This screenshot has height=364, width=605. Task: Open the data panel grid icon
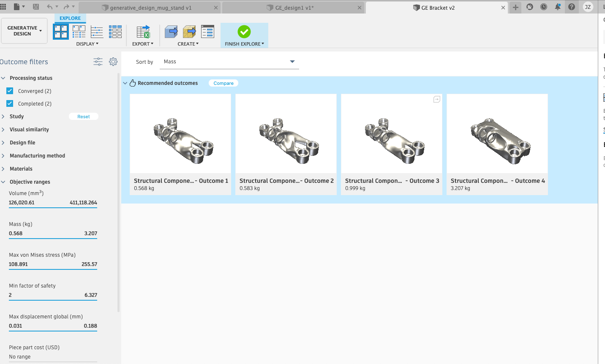(3, 7)
